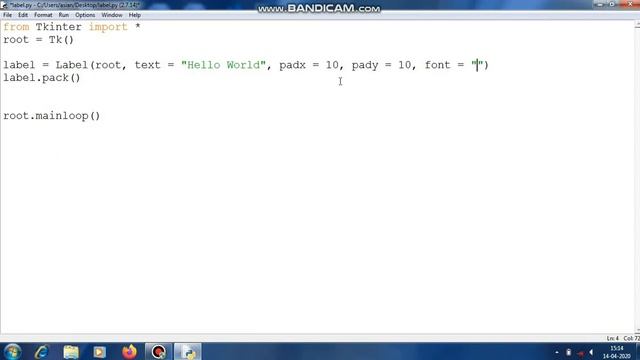Place cursor in "from Tkinter import *" line
640x360 pixels.
click(72, 27)
